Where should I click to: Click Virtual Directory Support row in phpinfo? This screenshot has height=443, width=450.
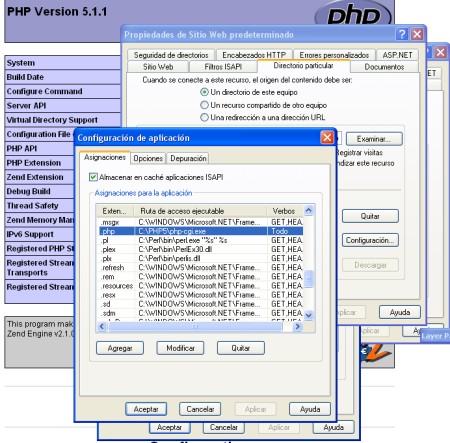click(x=63, y=120)
